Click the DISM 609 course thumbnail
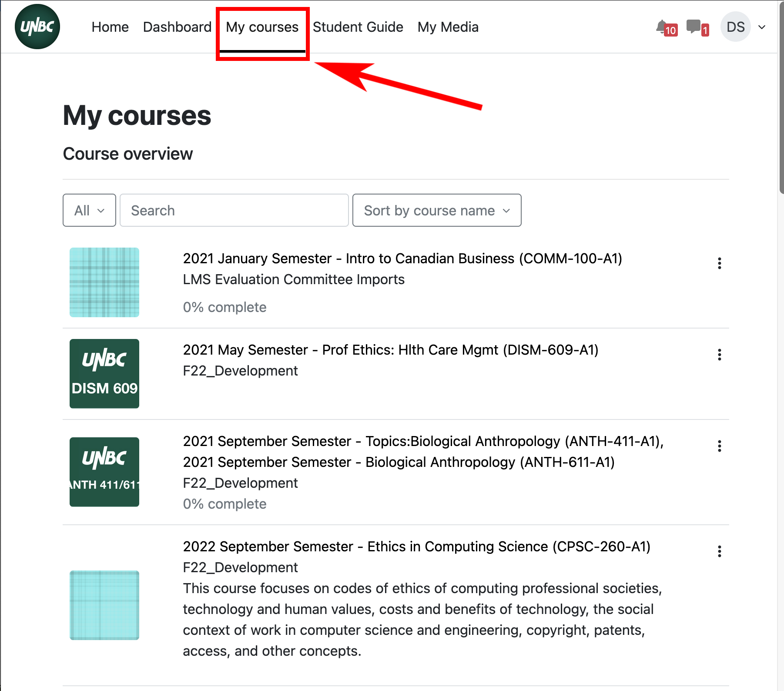 (104, 374)
